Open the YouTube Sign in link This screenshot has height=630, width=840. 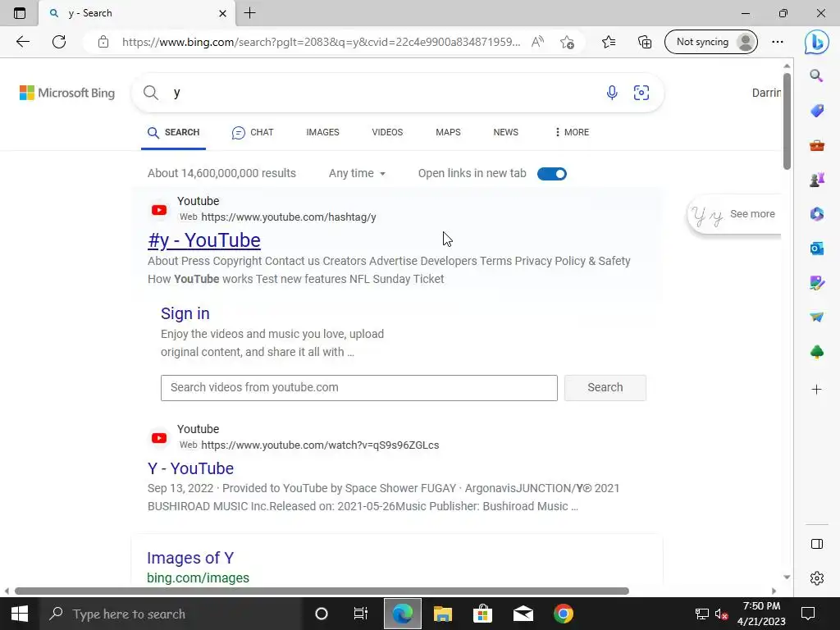pos(185,313)
